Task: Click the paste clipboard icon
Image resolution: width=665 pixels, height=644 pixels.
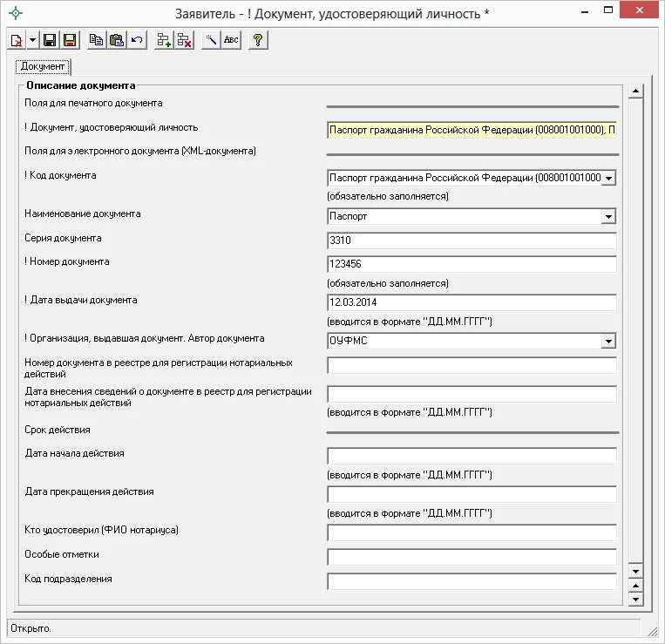Action: point(116,40)
